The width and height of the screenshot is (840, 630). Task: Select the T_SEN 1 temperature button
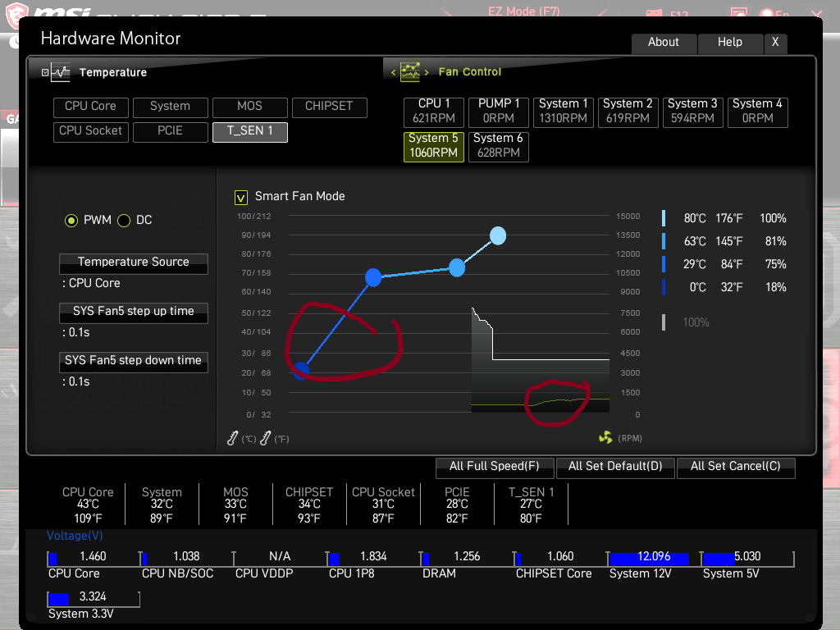[250, 132]
